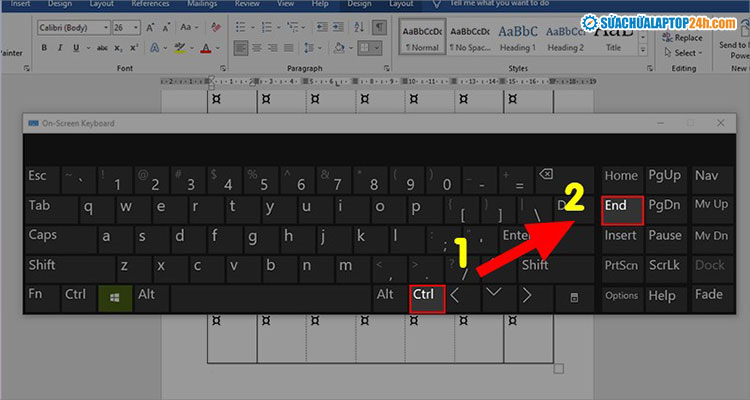Expand the underline style dropdown arrow
Viewport: 750px width, 400px height.
[x=88, y=48]
